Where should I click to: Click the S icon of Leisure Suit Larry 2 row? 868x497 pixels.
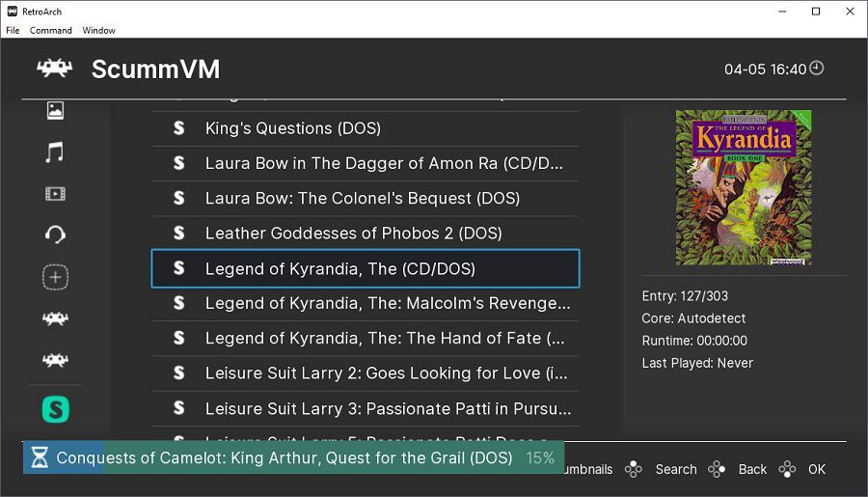178,373
